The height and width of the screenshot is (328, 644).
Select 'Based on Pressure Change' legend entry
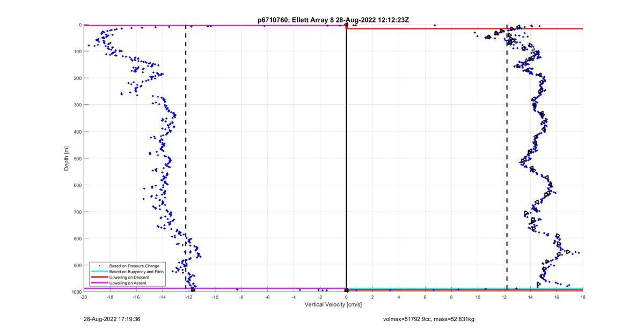click(134, 266)
